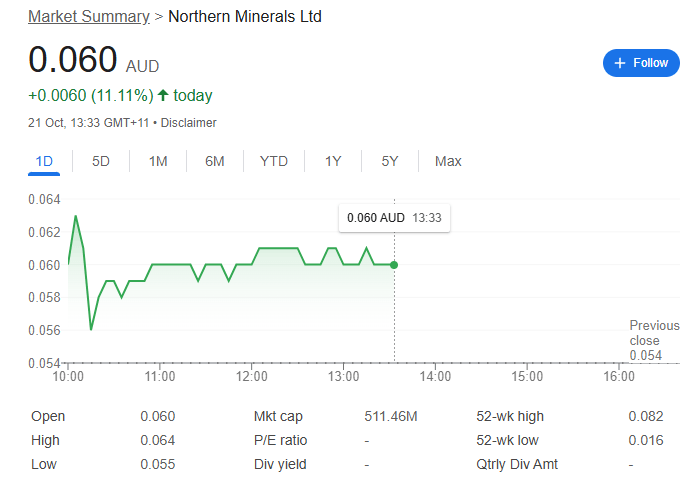Click the Follow button
The width and height of the screenshot is (698, 495).
pyautogui.click(x=640, y=63)
